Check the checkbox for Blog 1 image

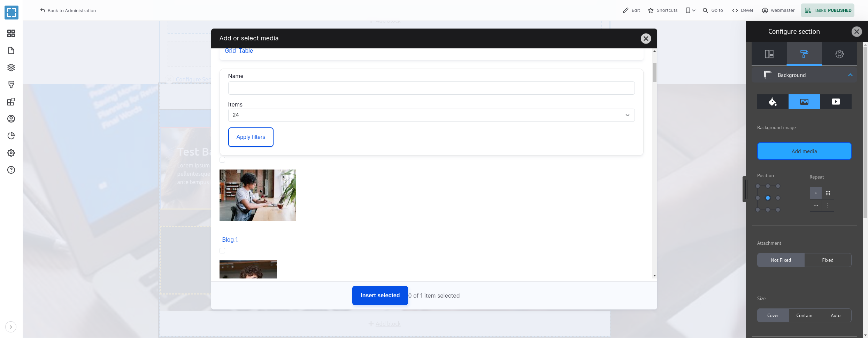click(222, 160)
